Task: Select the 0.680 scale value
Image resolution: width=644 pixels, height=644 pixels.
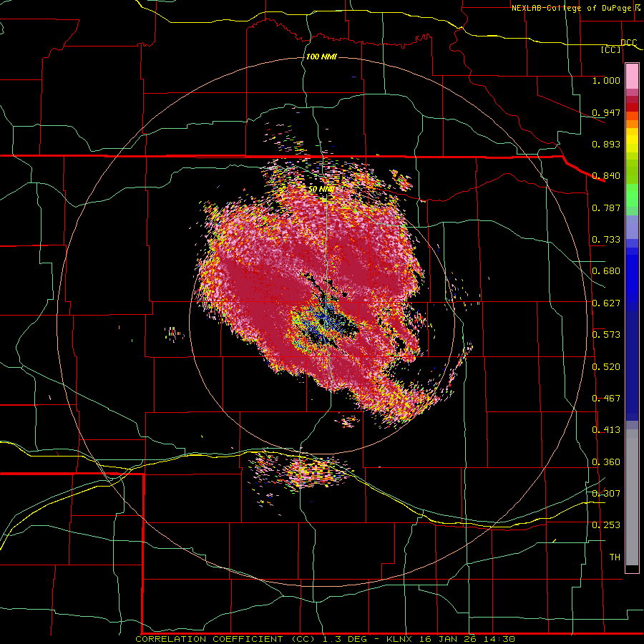Action: [x=606, y=271]
